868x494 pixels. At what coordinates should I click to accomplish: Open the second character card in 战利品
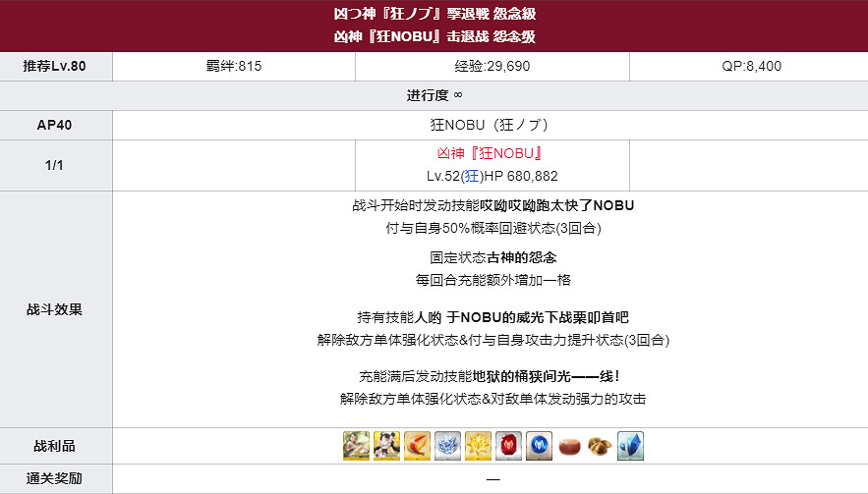coord(386,446)
